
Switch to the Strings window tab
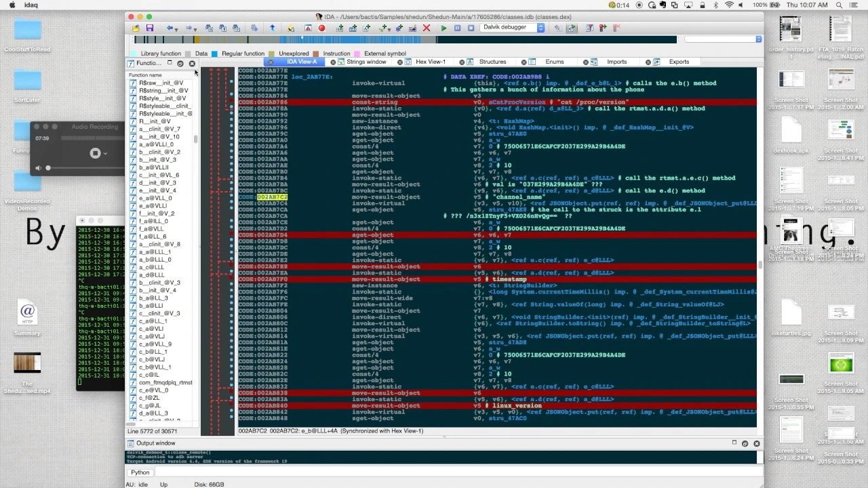click(366, 62)
